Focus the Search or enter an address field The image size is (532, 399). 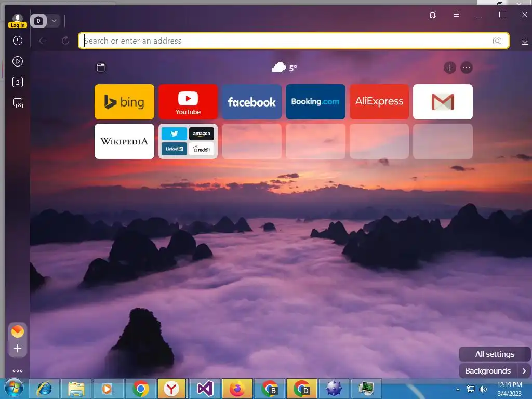click(x=294, y=41)
